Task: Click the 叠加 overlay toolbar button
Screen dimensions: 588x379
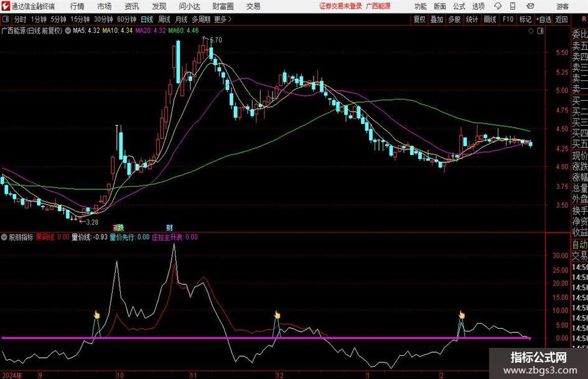Action: 437,19
